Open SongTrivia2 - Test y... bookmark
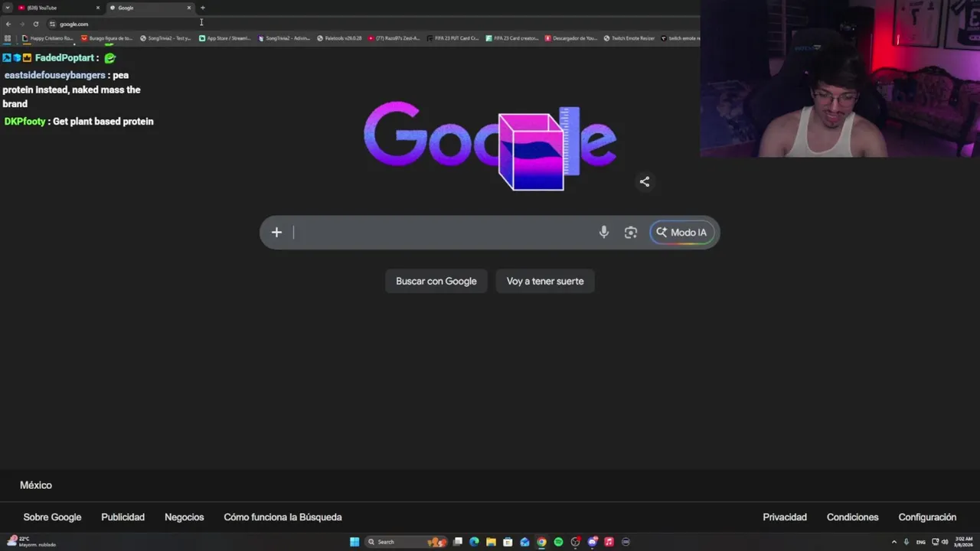 coord(165,38)
